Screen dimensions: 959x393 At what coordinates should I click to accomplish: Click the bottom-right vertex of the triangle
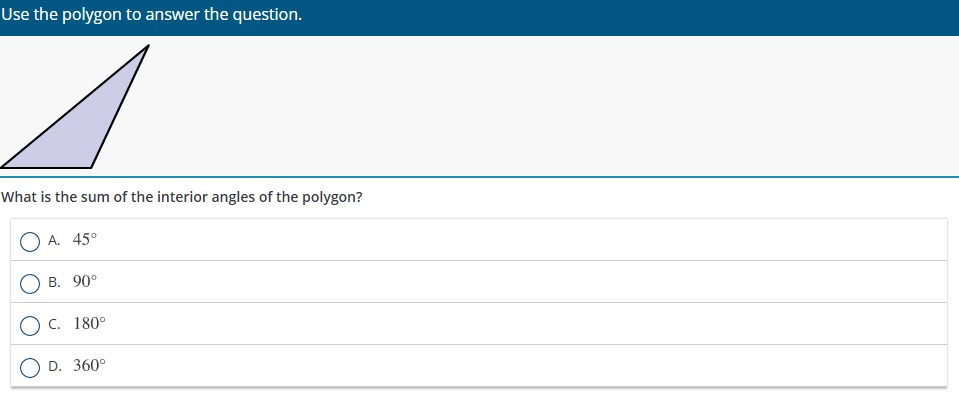coord(91,167)
